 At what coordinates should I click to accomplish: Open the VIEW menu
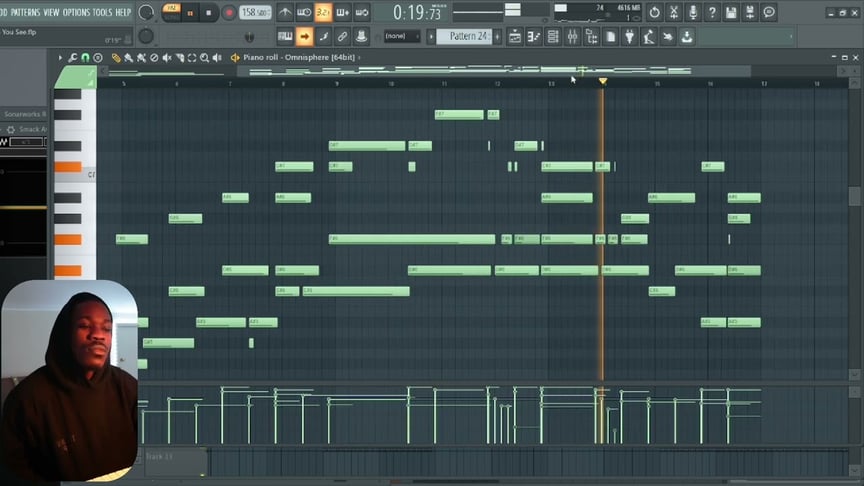tap(51, 12)
